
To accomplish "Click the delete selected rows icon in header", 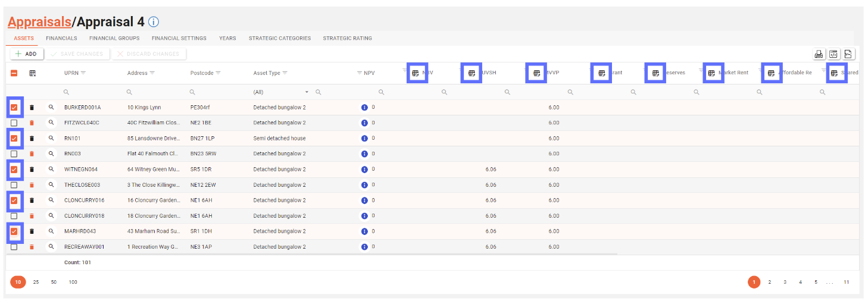I will [x=33, y=73].
